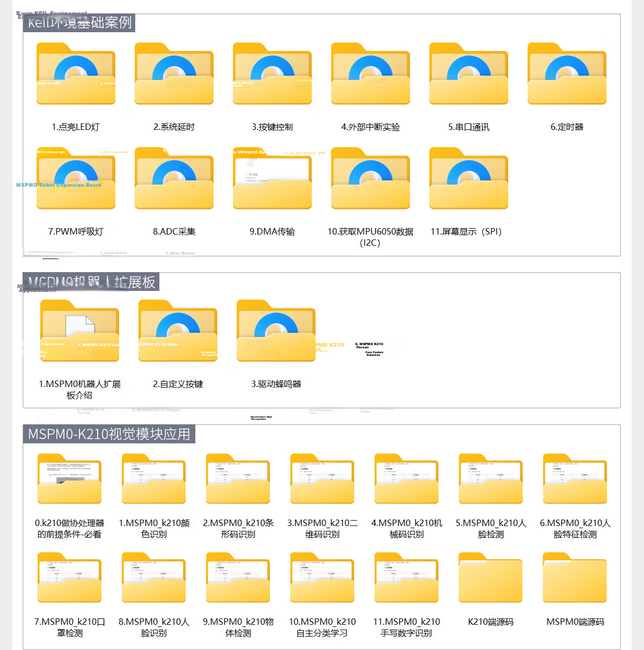Open the 3.驱动蜂鸣器 folder icon
Image resolution: width=644 pixels, height=650 pixels.
[x=276, y=331]
